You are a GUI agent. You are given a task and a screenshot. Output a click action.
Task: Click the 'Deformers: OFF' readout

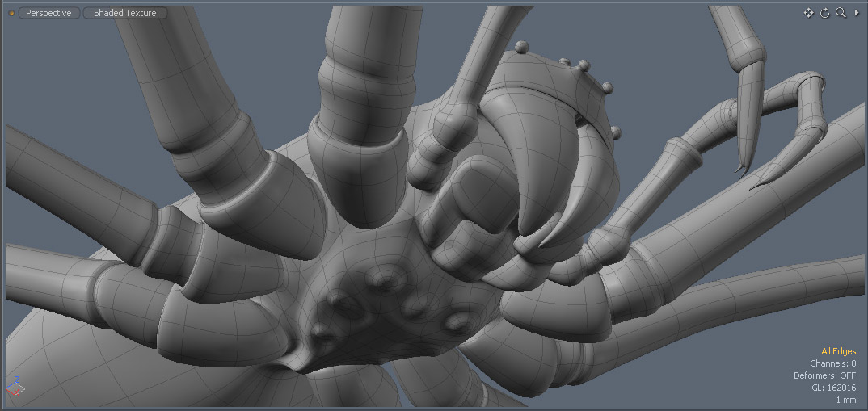click(x=824, y=375)
